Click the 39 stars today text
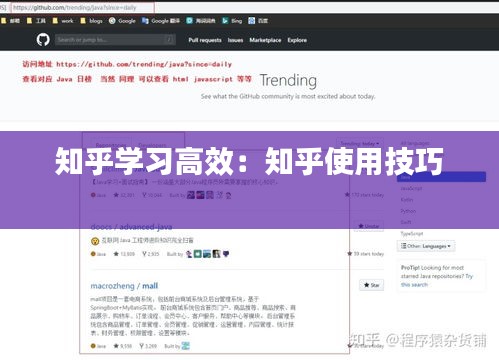The image size is (499, 360). [x=366, y=254]
